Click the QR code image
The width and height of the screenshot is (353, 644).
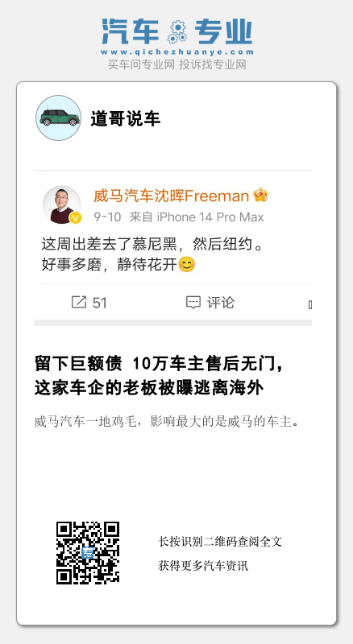click(88, 553)
